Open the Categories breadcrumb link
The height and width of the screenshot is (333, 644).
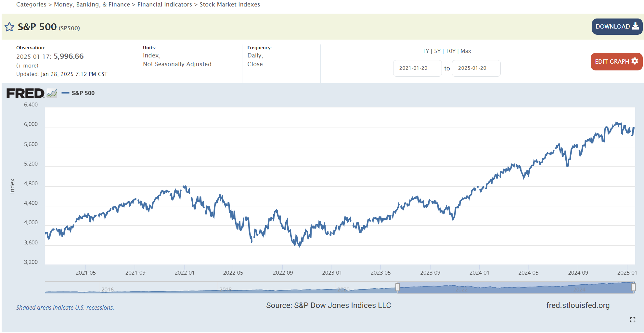click(31, 5)
